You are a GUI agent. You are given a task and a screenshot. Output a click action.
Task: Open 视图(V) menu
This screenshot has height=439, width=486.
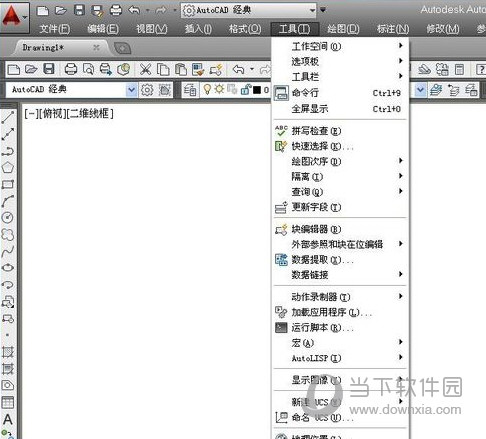tap(152, 29)
